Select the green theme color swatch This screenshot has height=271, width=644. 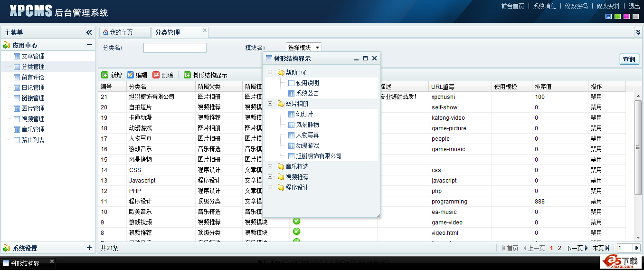pyautogui.click(x=617, y=17)
